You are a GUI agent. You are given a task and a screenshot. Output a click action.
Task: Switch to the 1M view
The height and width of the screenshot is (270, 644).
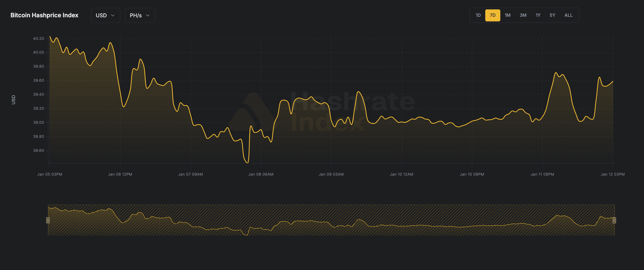click(508, 15)
